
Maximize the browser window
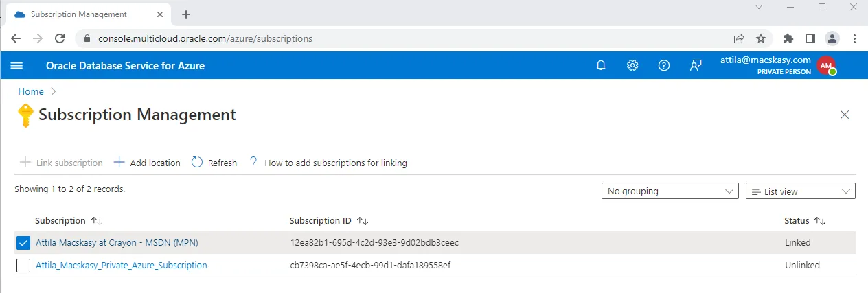[822, 7]
